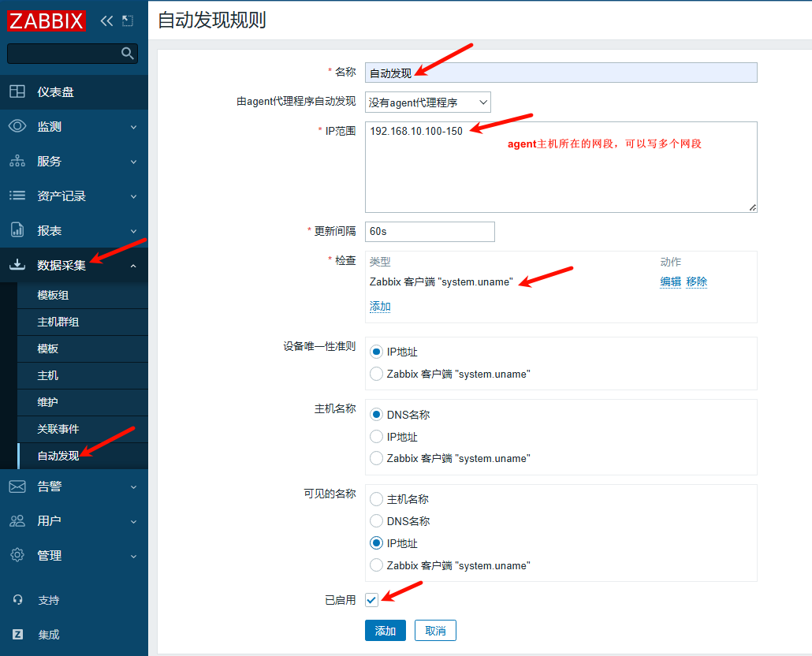
Task: Select DNS名称 under 主机名称
Action: pyautogui.click(x=377, y=415)
